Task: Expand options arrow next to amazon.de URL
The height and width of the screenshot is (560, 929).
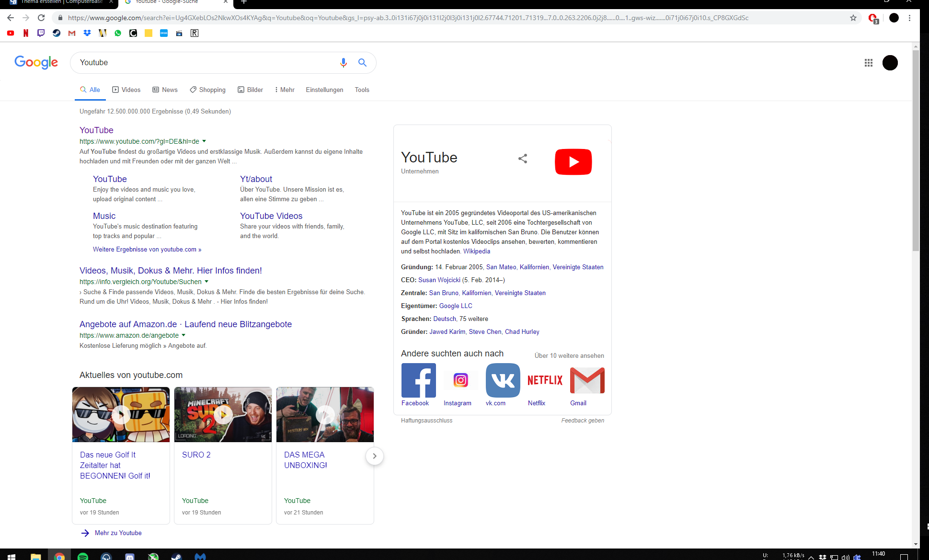Action: [184, 335]
